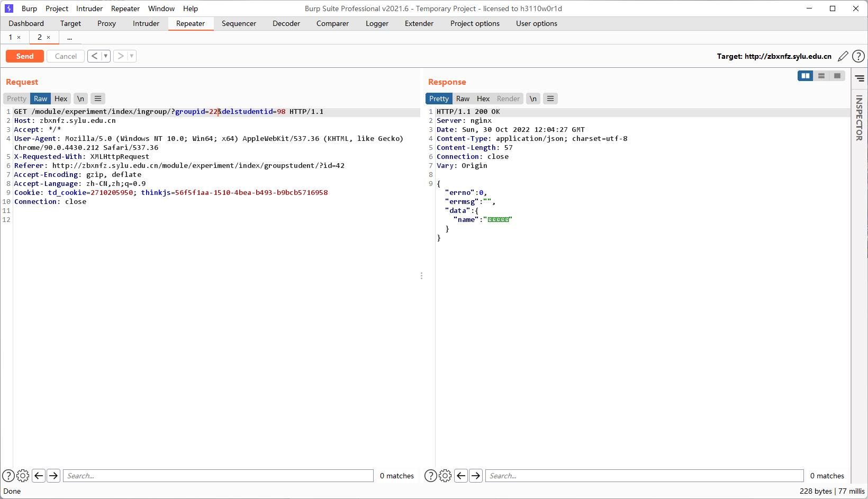Open the Help menu
The image size is (868, 499).
[x=191, y=8]
